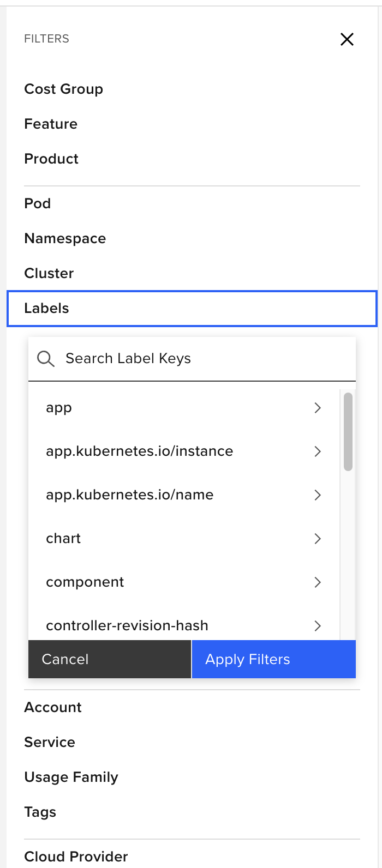382x868 pixels.
Task: Collapse the Labels filter row
Action: click(192, 308)
